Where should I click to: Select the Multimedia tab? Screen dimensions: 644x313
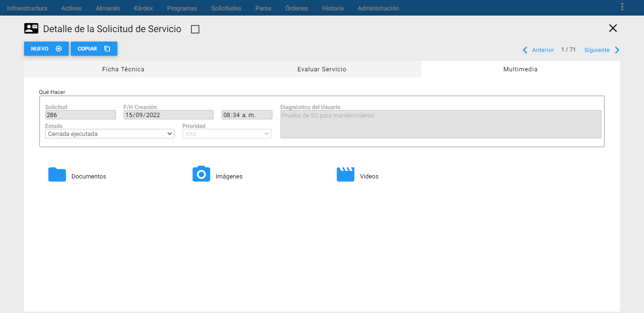point(520,69)
